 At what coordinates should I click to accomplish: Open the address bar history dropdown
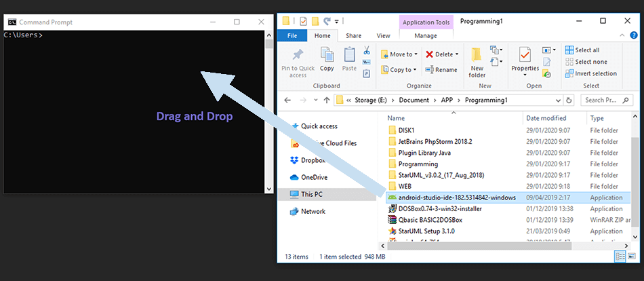click(558, 100)
